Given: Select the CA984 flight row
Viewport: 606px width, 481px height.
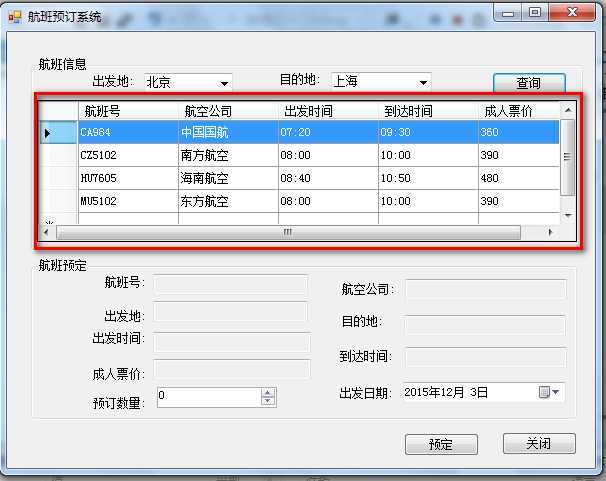Looking at the screenshot, I should coord(300,132).
